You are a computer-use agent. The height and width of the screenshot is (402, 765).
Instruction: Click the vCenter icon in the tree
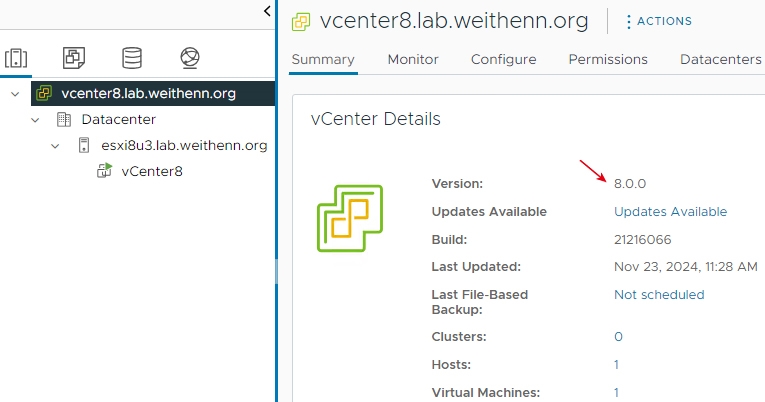(44, 93)
